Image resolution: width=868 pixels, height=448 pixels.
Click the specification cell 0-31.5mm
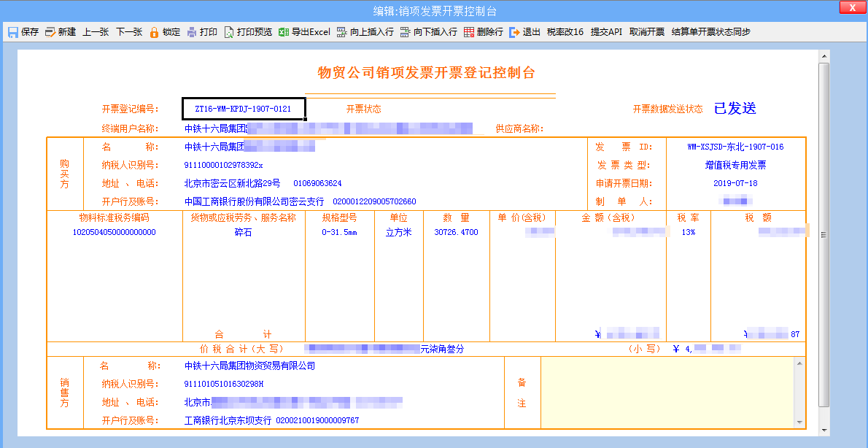(339, 233)
